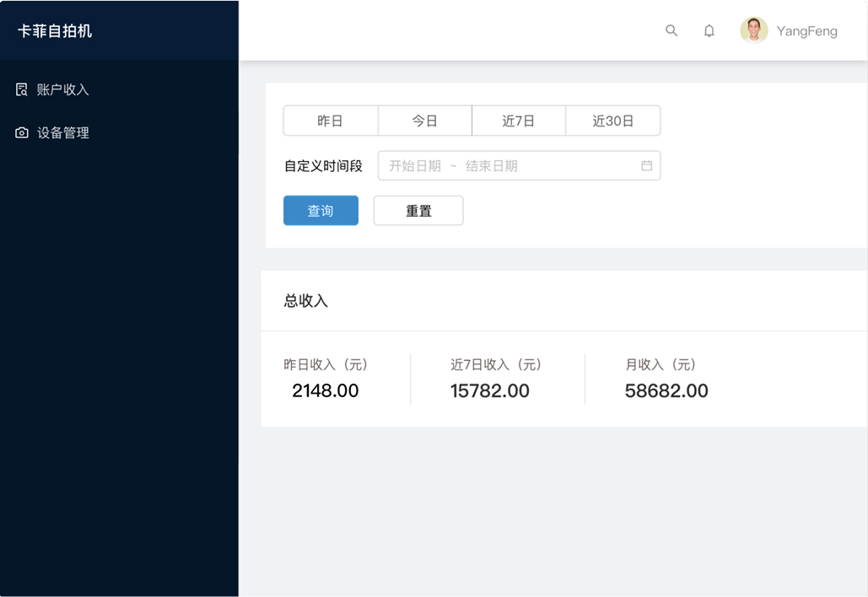Screen dimensions: 868x597
Task: Select the 近7日 time filter
Action: tap(519, 121)
